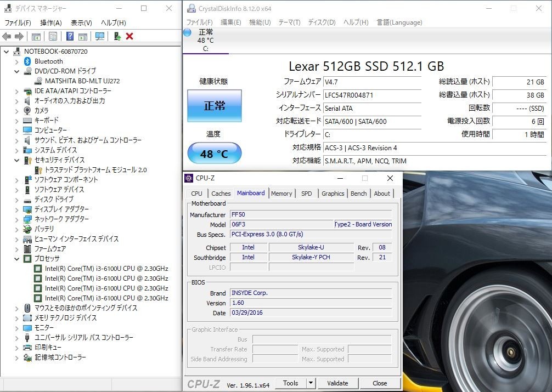Switch to the CPU tab in CPU-Z
The height and width of the screenshot is (392, 552).
pyautogui.click(x=196, y=194)
